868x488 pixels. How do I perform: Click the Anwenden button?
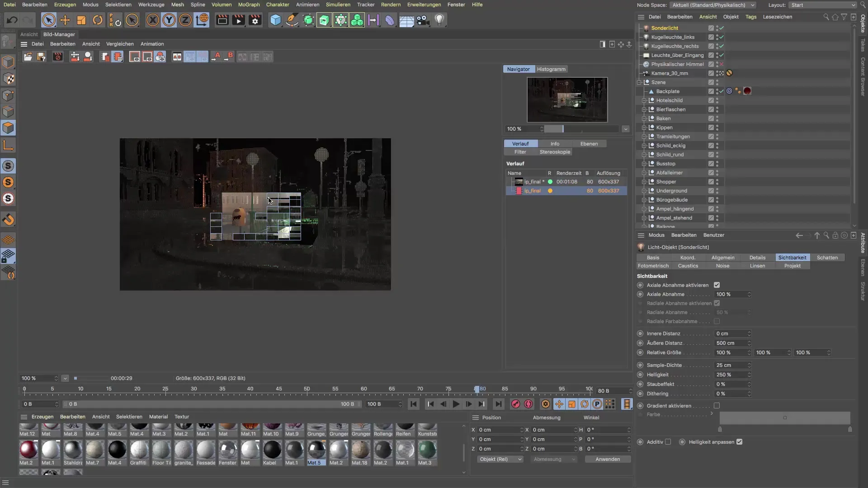pyautogui.click(x=608, y=460)
